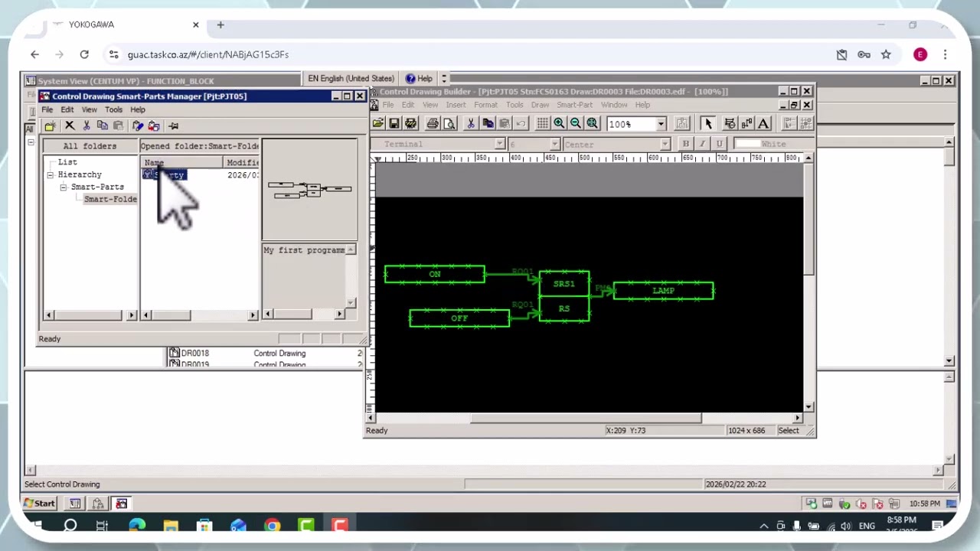Image resolution: width=980 pixels, height=551 pixels.
Task: Open Chrome from the Windows taskbar
Action: coord(272,526)
